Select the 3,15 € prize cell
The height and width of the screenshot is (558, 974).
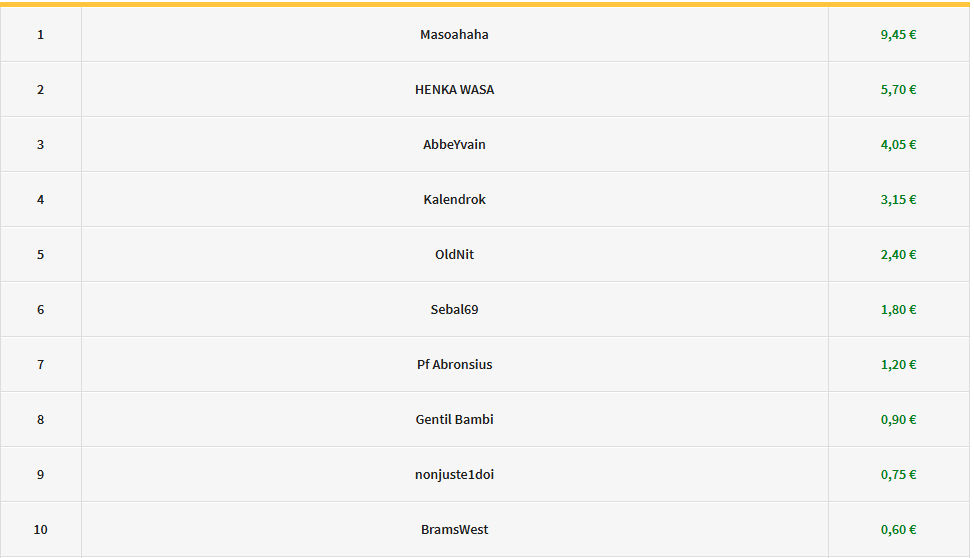(898, 200)
